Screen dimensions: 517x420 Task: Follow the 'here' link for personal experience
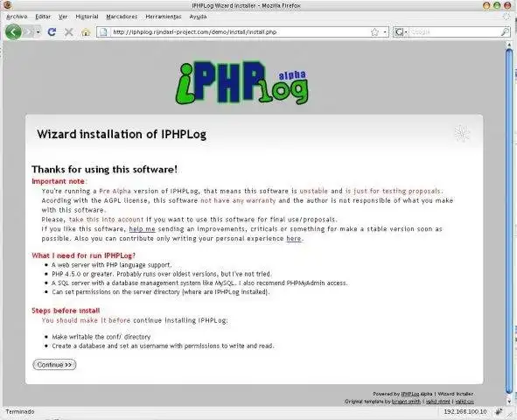coord(293,238)
